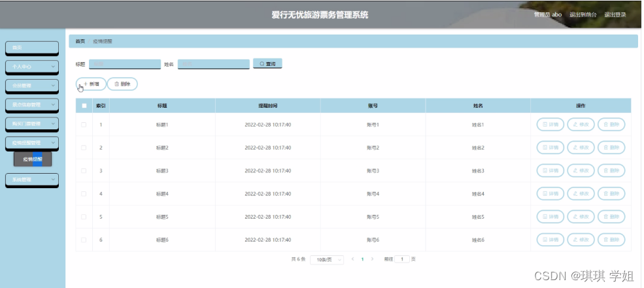Click the batch 删除 button above table
644x288 pixels.
point(122,84)
